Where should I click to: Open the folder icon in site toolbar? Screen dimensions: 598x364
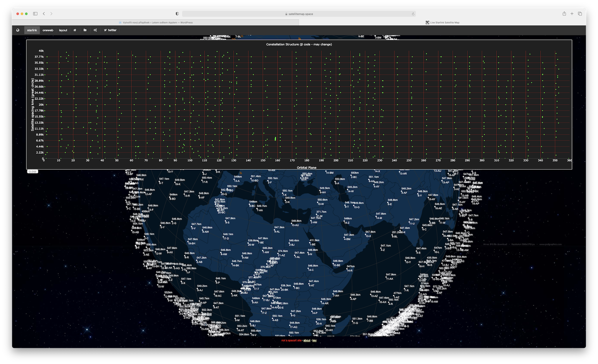pos(85,30)
